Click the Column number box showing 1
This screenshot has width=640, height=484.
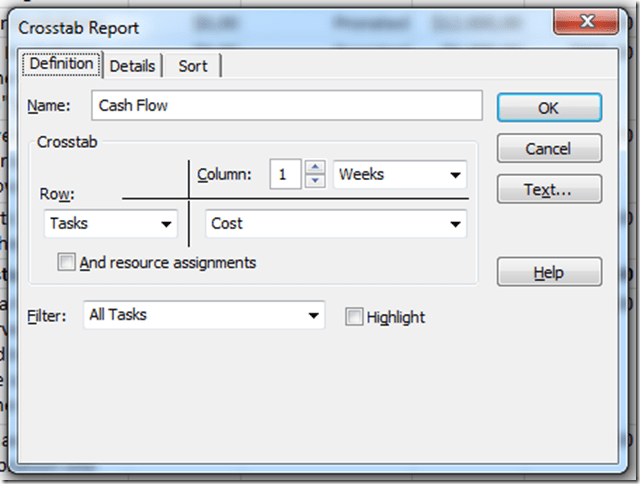coord(285,175)
